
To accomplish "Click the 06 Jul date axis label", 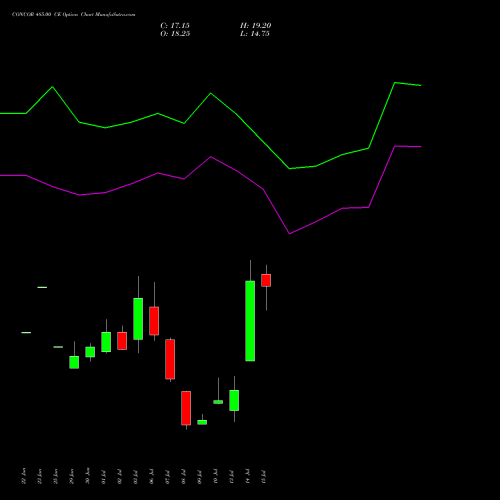I will [x=152, y=477].
